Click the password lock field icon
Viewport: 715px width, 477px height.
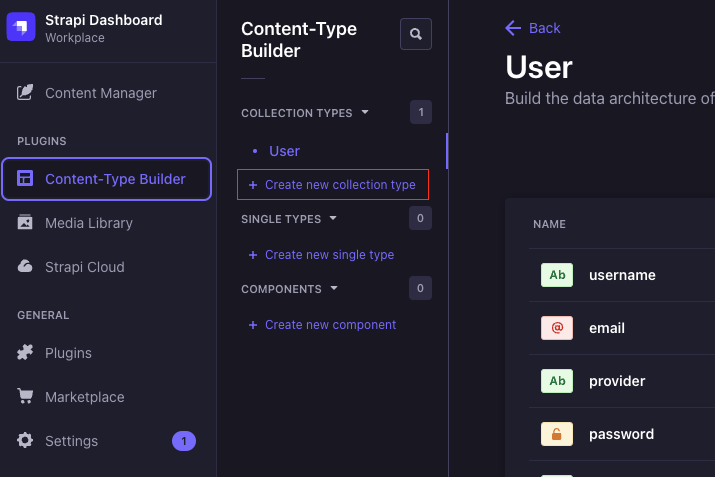pos(557,434)
